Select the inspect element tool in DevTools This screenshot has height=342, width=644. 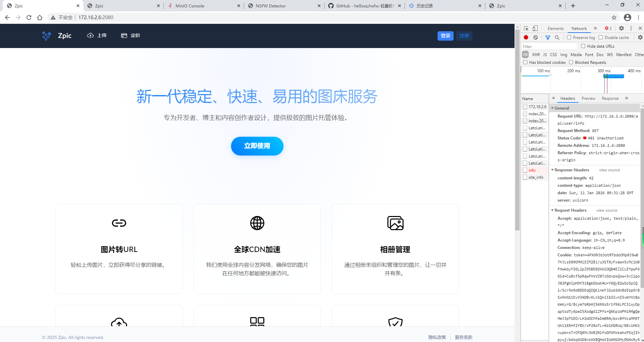click(x=526, y=28)
